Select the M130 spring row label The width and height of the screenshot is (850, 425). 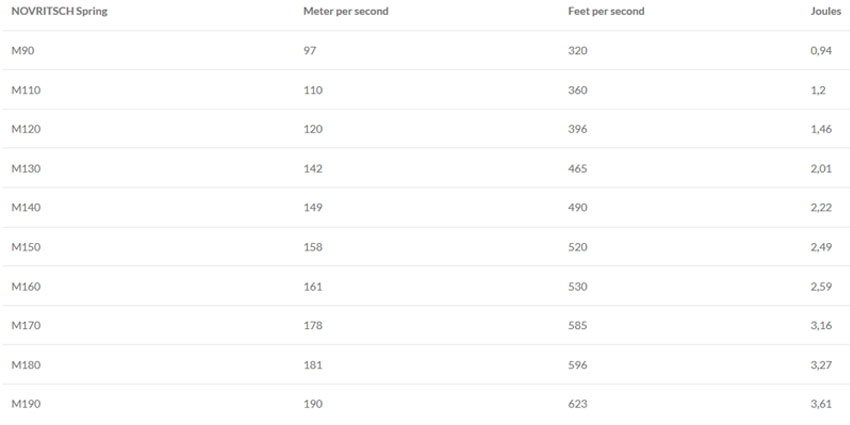(x=26, y=169)
